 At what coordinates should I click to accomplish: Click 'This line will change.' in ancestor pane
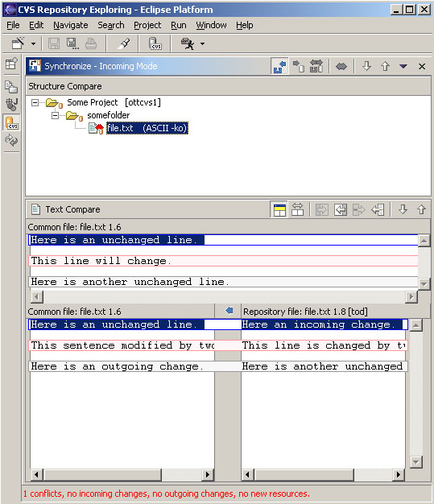101,261
